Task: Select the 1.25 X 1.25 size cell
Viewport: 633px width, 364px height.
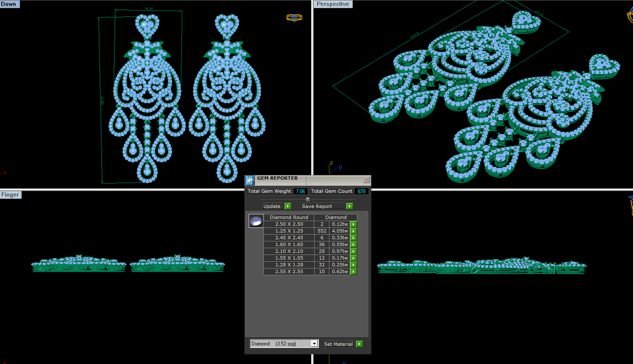Action: coord(289,231)
